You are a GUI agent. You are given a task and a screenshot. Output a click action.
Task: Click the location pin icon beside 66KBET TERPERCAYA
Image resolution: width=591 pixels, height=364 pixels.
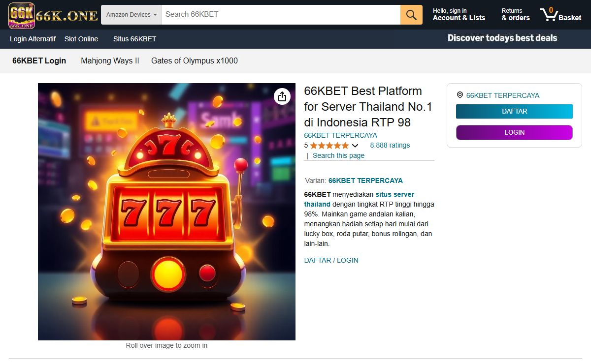click(460, 95)
